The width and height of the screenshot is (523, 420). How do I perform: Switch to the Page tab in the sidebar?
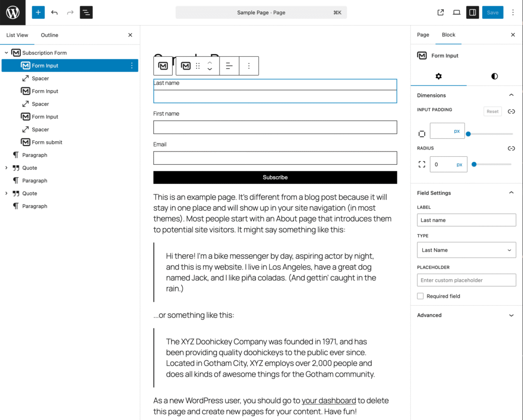click(x=423, y=35)
